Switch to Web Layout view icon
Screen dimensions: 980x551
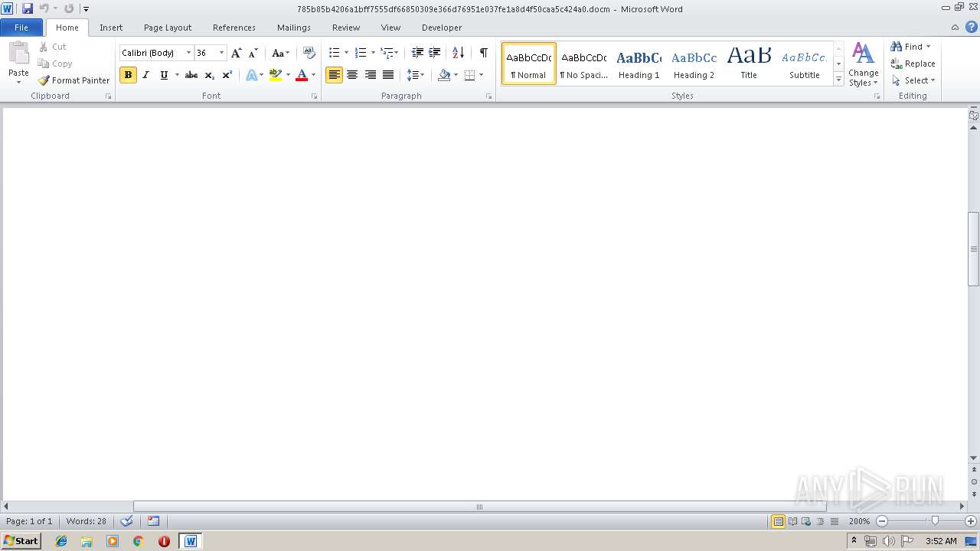tap(806, 521)
